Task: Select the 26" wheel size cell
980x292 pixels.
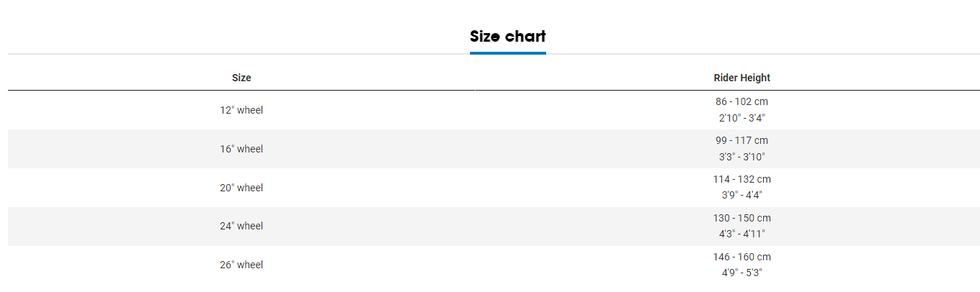Action: tap(241, 265)
